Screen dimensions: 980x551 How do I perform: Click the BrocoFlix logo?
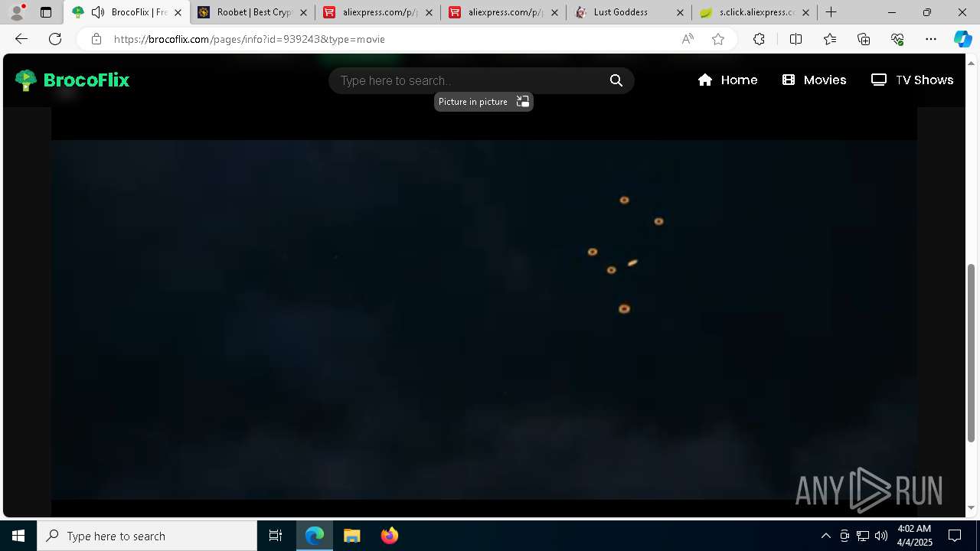click(73, 80)
